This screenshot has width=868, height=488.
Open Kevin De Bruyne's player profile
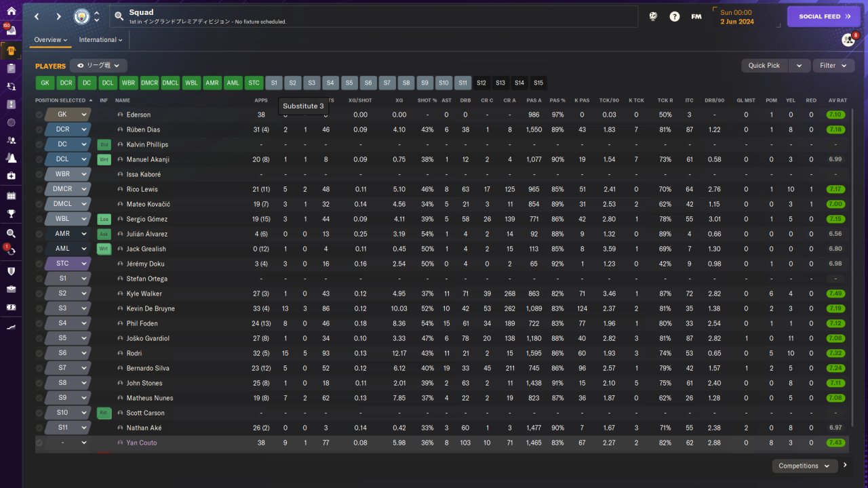click(x=151, y=308)
